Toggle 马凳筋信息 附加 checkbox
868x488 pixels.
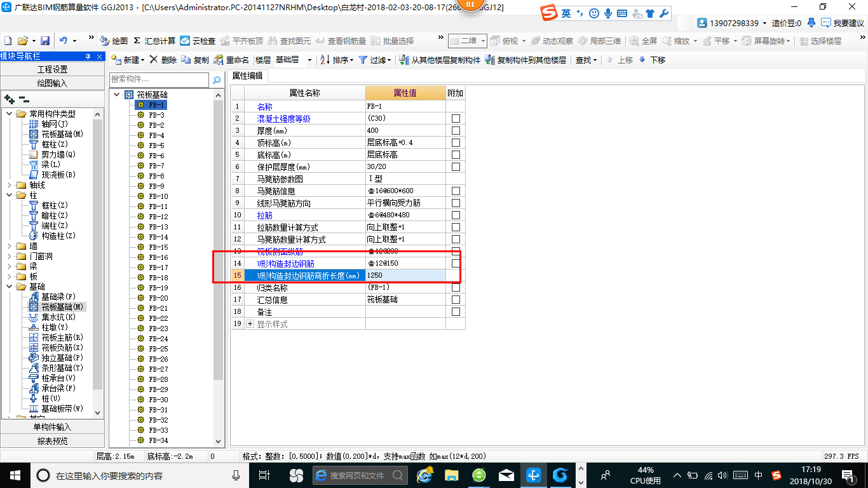point(455,191)
